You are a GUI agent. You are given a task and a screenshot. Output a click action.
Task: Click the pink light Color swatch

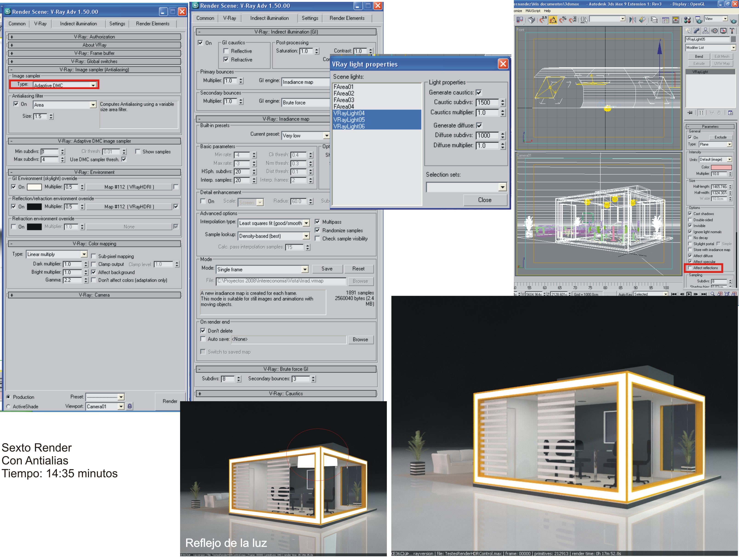pyautogui.click(x=721, y=167)
